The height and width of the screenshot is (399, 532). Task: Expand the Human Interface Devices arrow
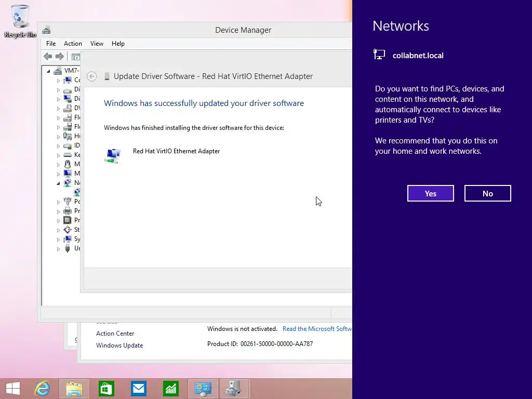58,137
